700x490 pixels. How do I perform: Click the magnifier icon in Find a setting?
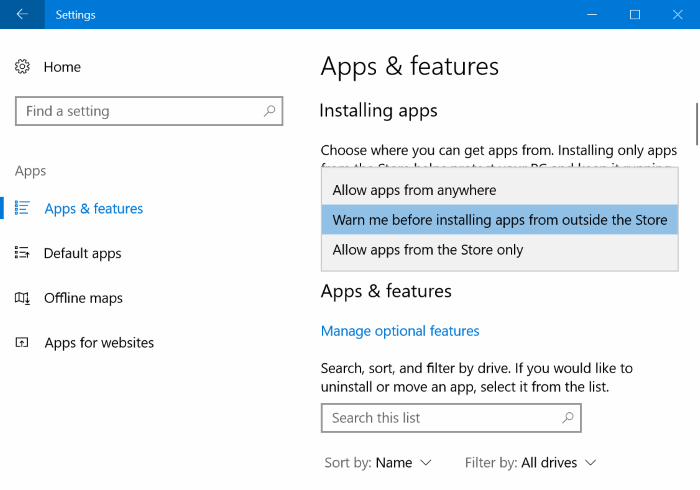pyautogui.click(x=269, y=110)
